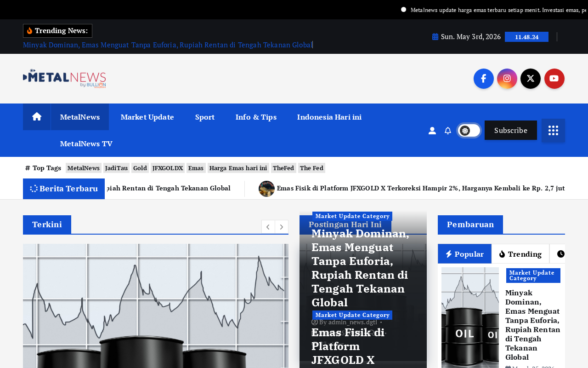Screen dimensions: 588x368
Task: Open the MetalNews TV menu item
Action: 86,144
